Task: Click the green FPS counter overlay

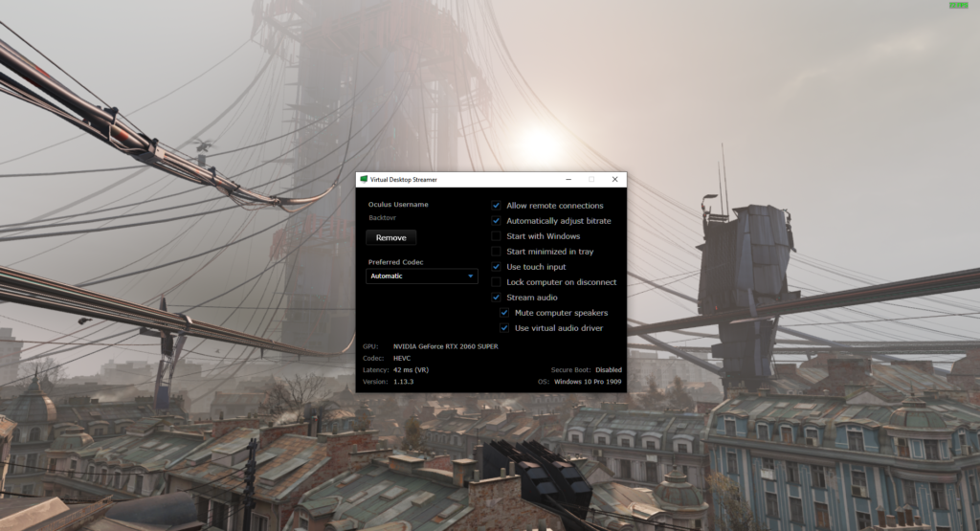Action: pyautogui.click(x=958, y=6)
